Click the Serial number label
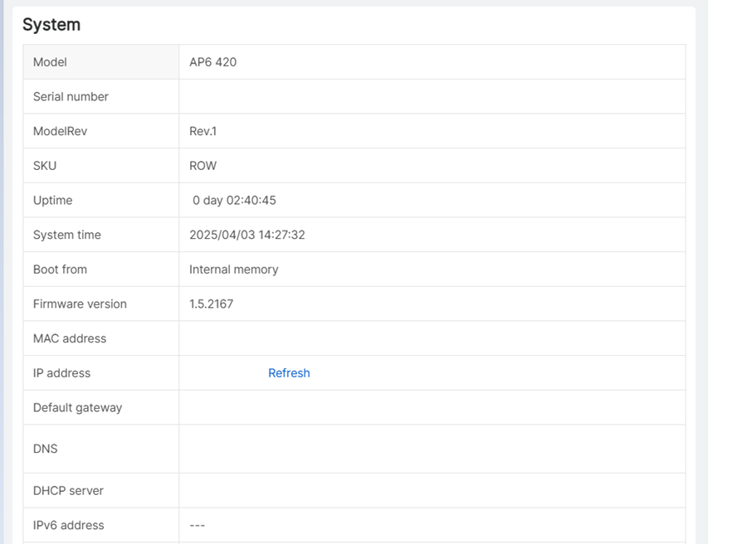This screenshot has width=756, height=544. click(71, 97)
